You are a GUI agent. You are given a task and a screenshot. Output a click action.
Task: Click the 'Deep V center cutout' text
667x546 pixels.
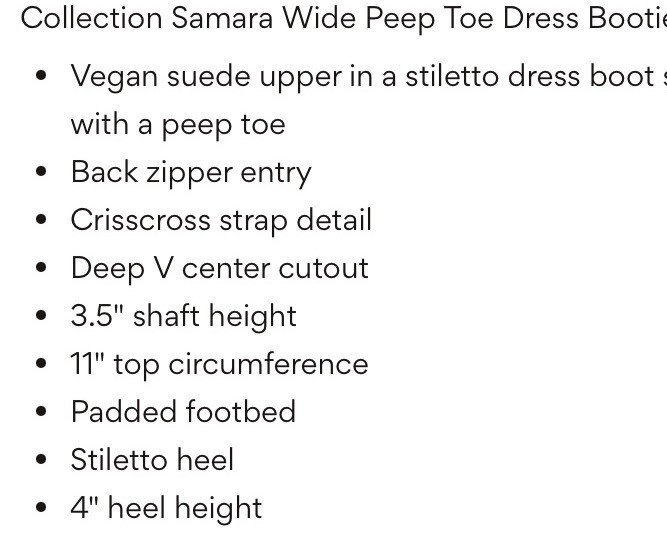(219, 268)
